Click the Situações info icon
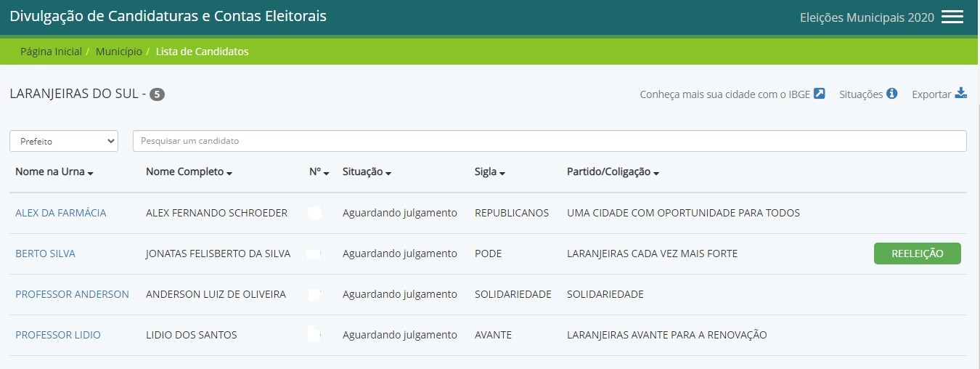This screenshot has width=980, height=369. (x=892, y=93)
